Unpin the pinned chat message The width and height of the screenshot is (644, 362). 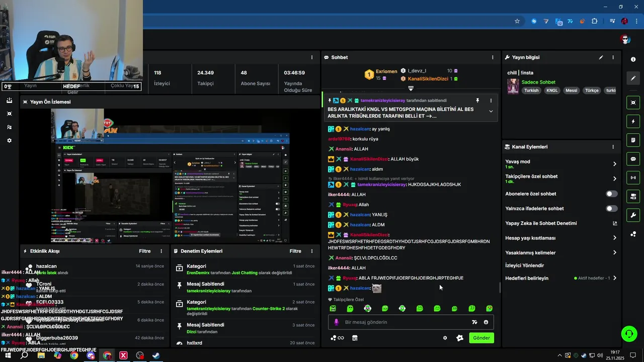click(477, 101)
